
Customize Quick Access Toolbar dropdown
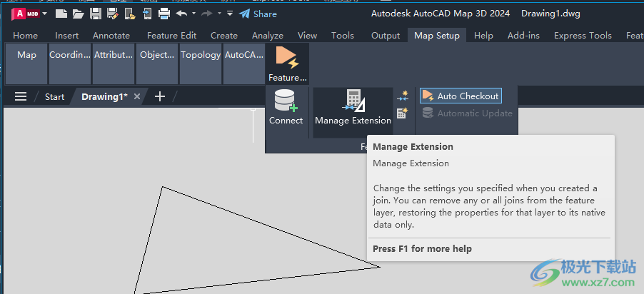coord(230,14)
